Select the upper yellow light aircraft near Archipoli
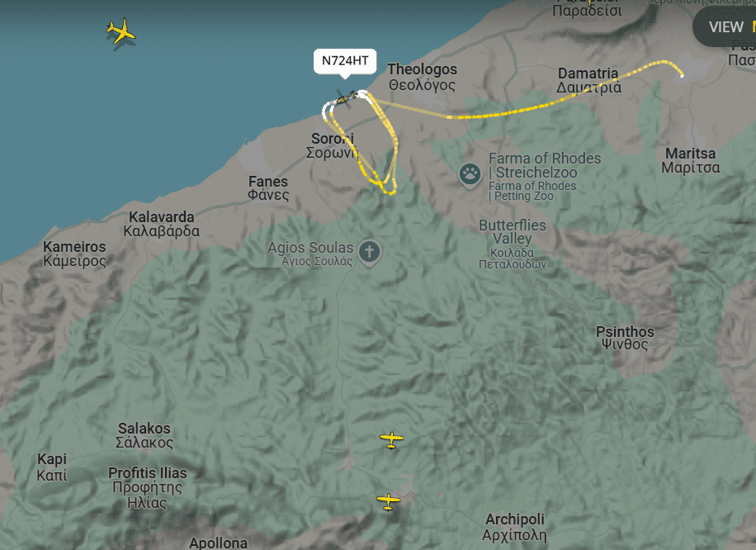The width and height of the screenshot is (756, 550). (391, 439)
